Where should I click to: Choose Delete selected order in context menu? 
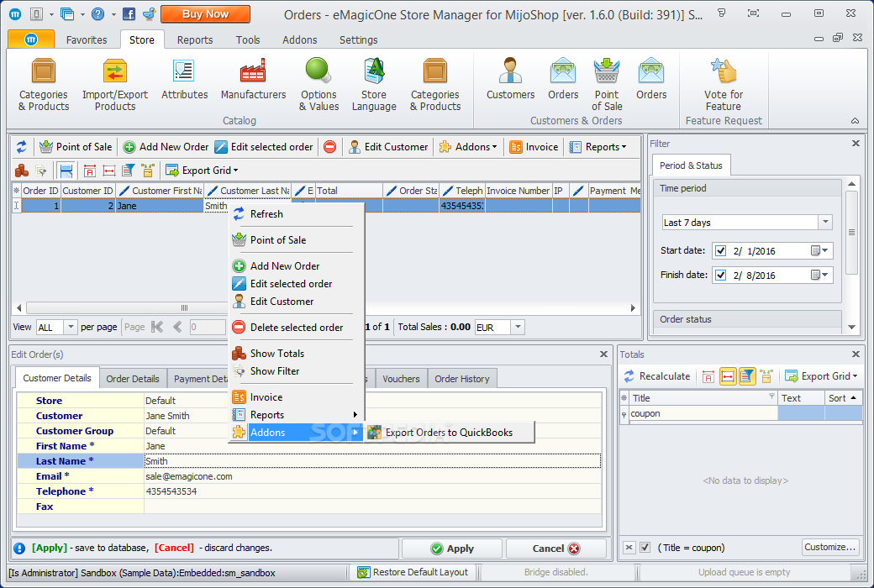click(297, 328)
